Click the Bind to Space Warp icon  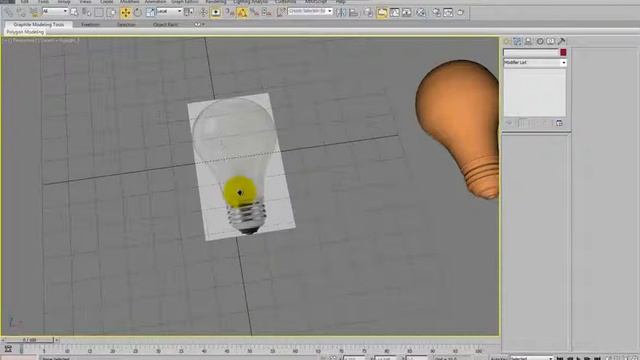[34, 13]
